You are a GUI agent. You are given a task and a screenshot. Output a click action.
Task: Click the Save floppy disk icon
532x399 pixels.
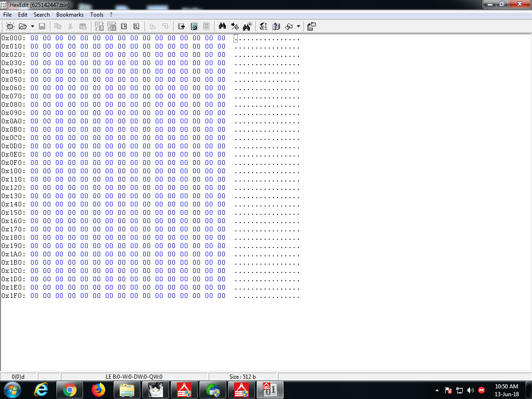tap(42, 26)
